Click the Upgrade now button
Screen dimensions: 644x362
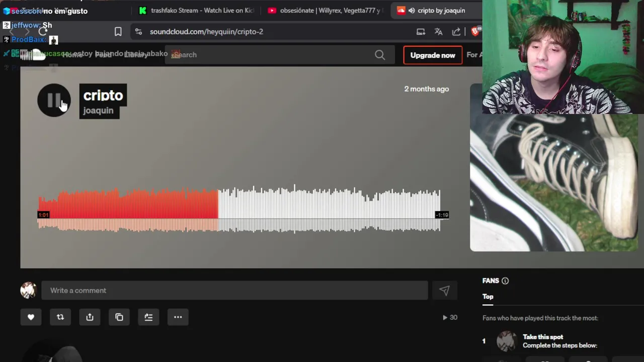pos(433,55)
